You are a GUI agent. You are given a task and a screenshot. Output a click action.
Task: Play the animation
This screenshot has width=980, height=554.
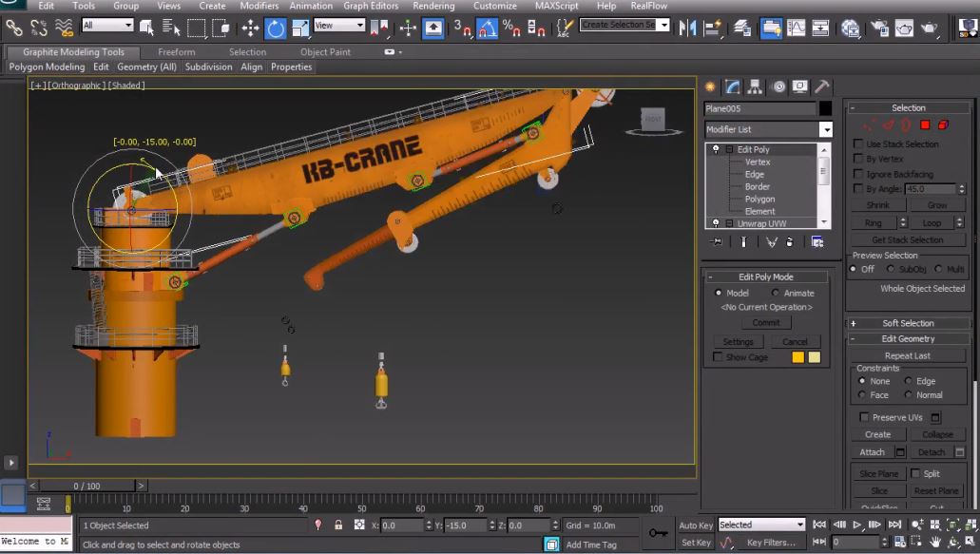tap(856, 525)
